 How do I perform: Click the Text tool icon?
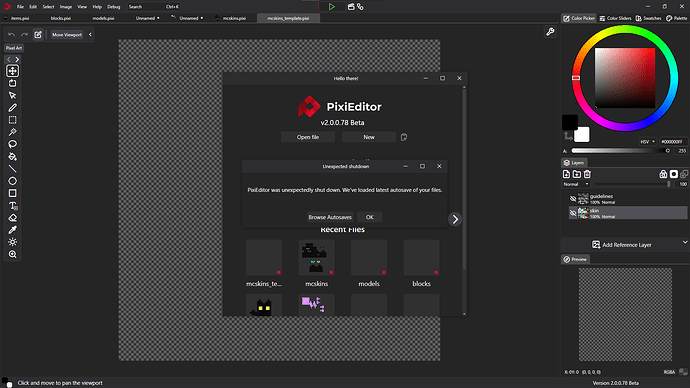[12, 205]
